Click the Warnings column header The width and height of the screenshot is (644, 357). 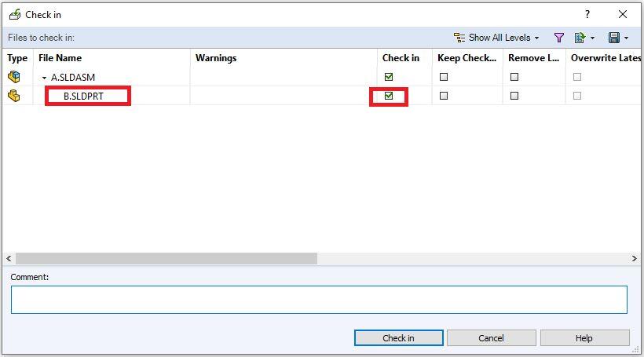[216, 58]
